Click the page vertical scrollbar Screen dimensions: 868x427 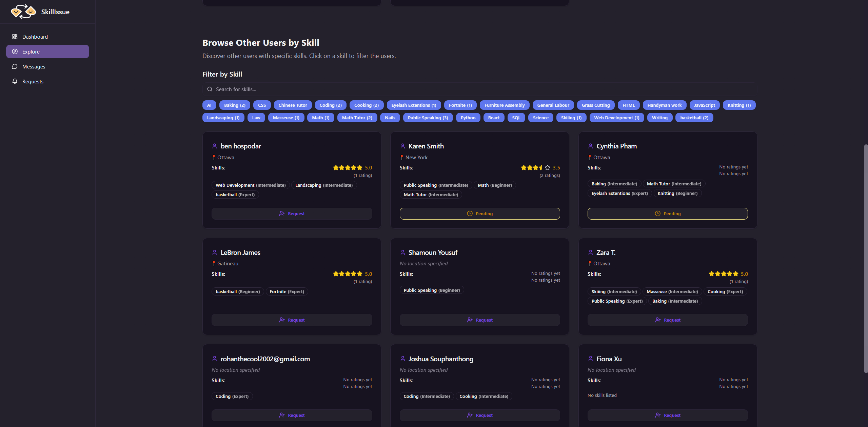point(866,258)
